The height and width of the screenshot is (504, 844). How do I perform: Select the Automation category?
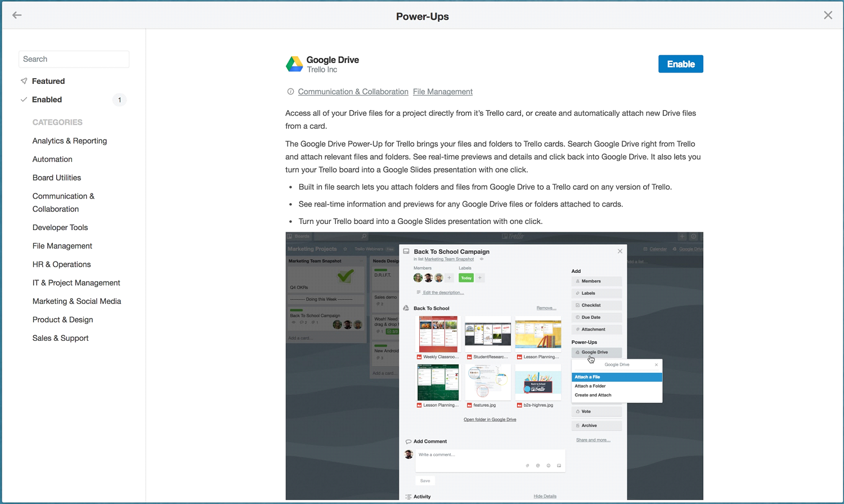52,159
